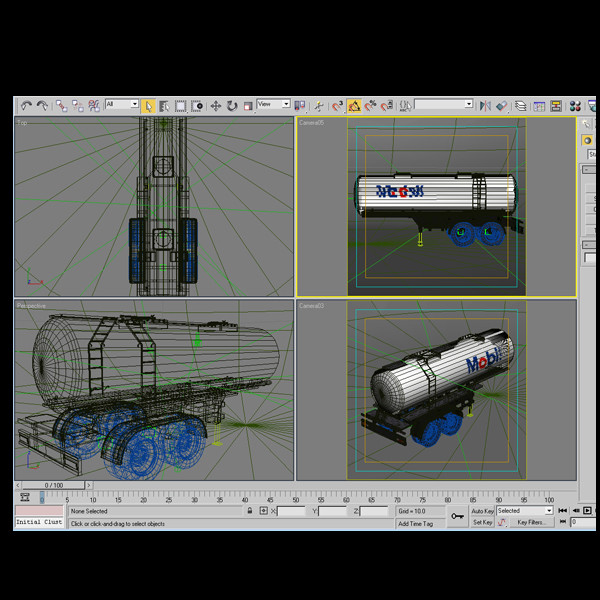The width and height of the screenshot is (600, 600).
Task: Click the Camera03 viewport label
Action: pos(311,306)
